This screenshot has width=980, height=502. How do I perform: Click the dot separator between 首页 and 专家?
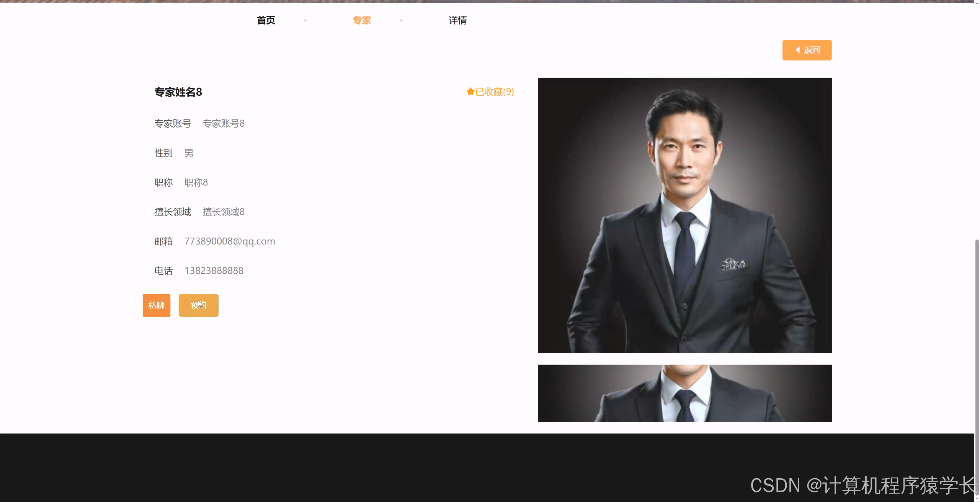click(305, 20)
